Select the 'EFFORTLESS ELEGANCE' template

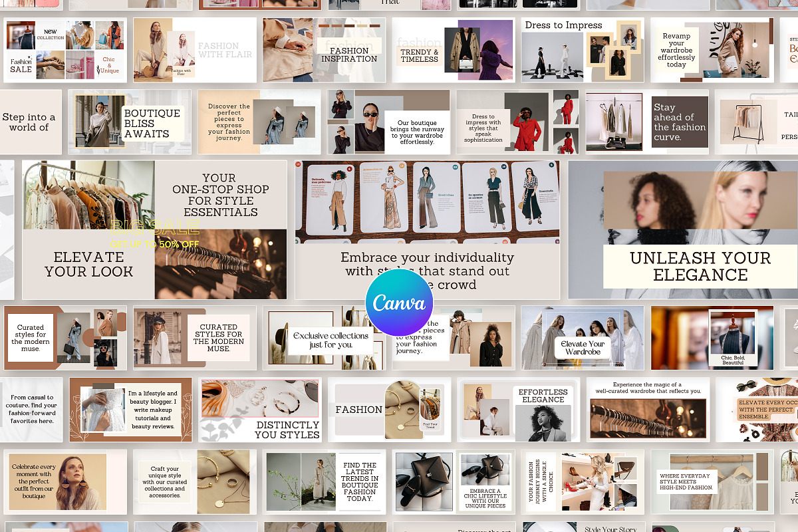point(518,410)
